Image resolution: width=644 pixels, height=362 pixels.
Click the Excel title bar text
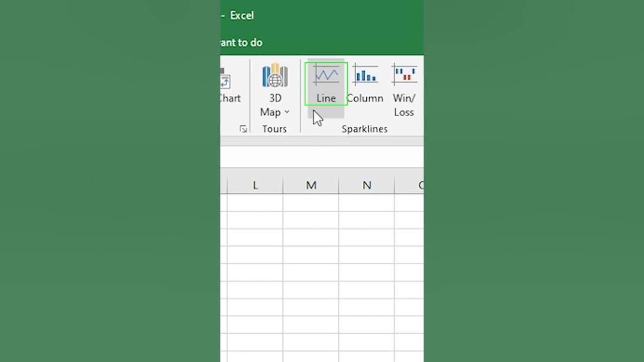pos(242,16)
